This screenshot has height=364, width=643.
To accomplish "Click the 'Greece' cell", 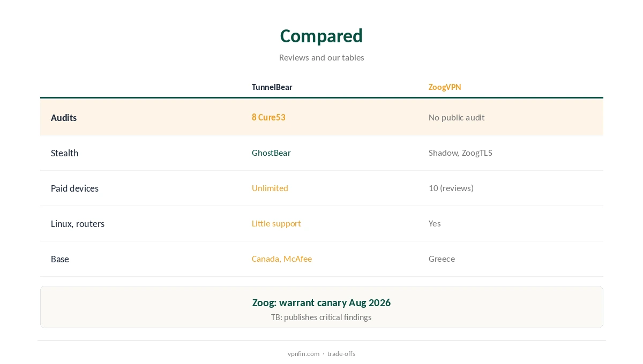I will [442, 259].
